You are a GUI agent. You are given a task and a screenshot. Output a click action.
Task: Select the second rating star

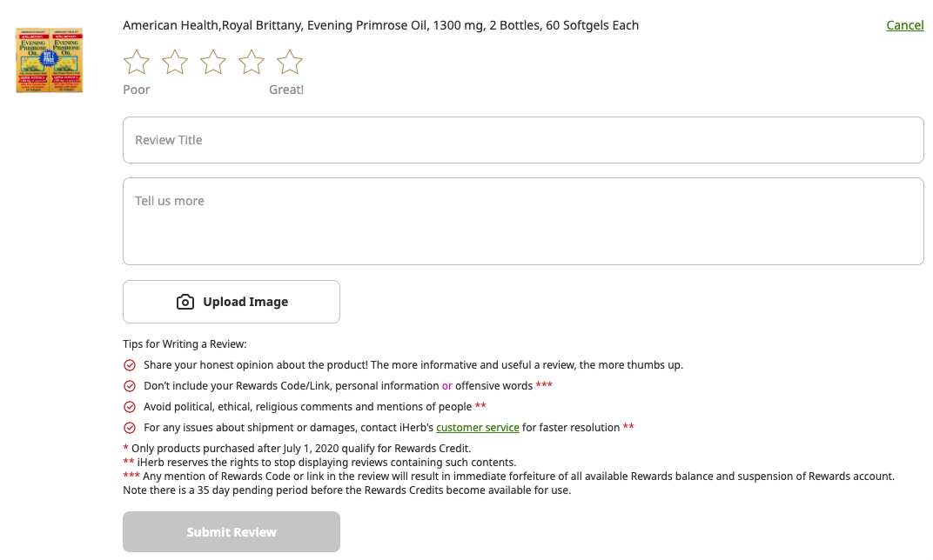tap(175, 62)
